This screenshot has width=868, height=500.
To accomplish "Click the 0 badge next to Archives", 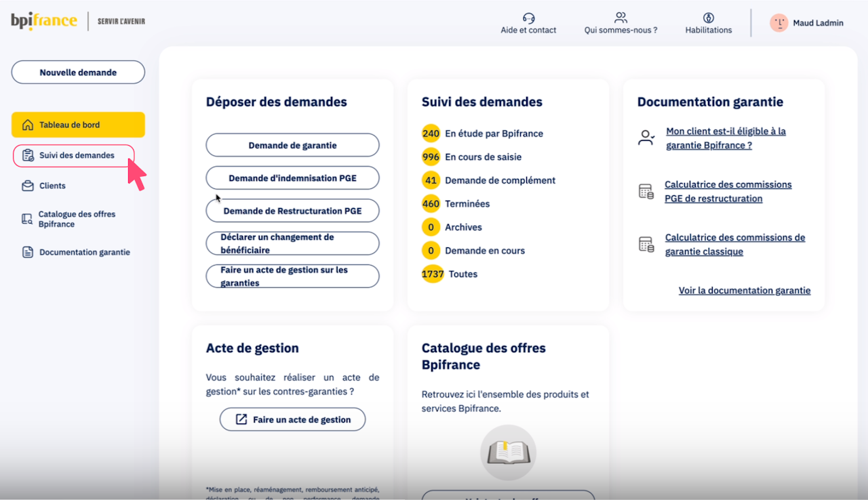I will point(431,227).
